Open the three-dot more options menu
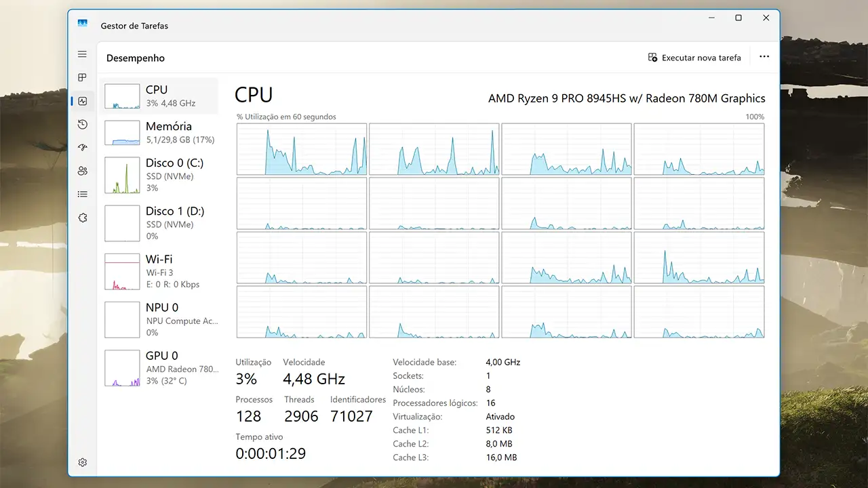The image size is (868, 488). tap(764, 57)
